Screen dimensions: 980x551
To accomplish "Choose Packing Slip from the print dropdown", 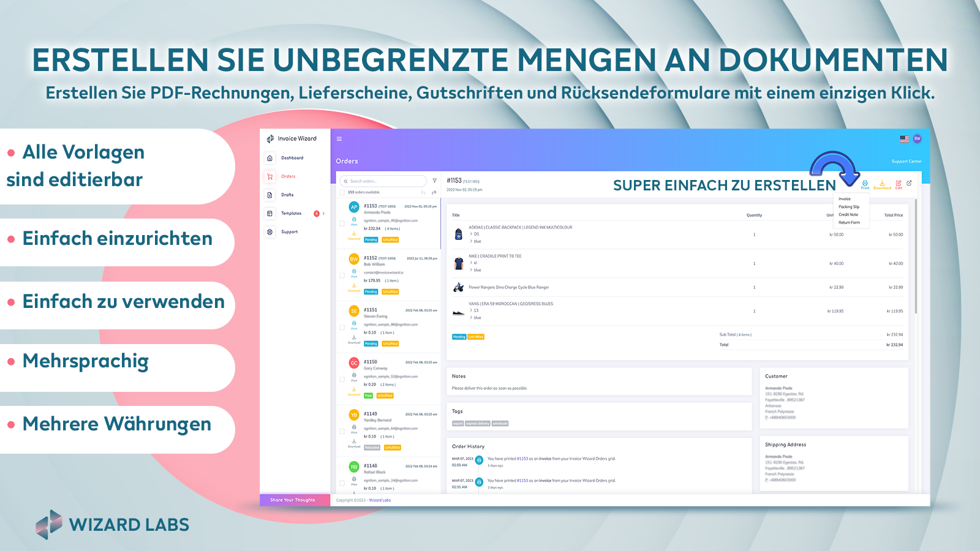I will click(x=849, y=207).
